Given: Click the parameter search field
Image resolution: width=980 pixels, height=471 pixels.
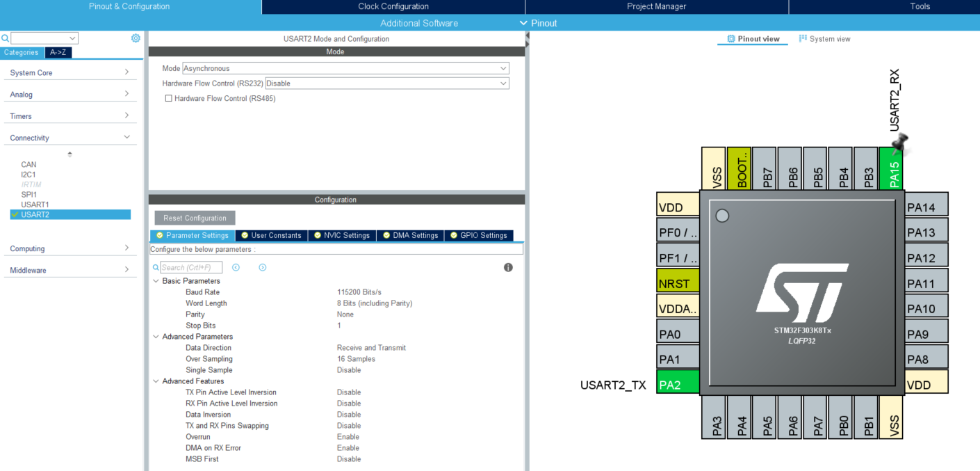Looking at the screenshot, I should 191,267.
